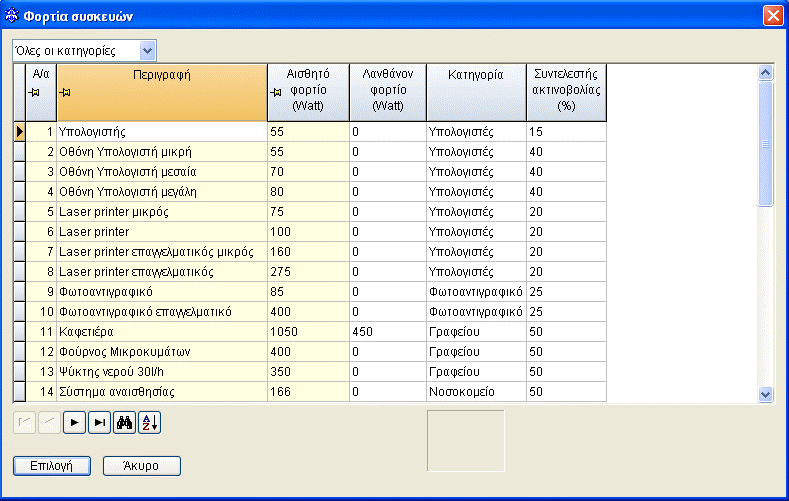789x501 pixels.
Task: Go to next record with play arrow
Action: (x=74, y=423)
